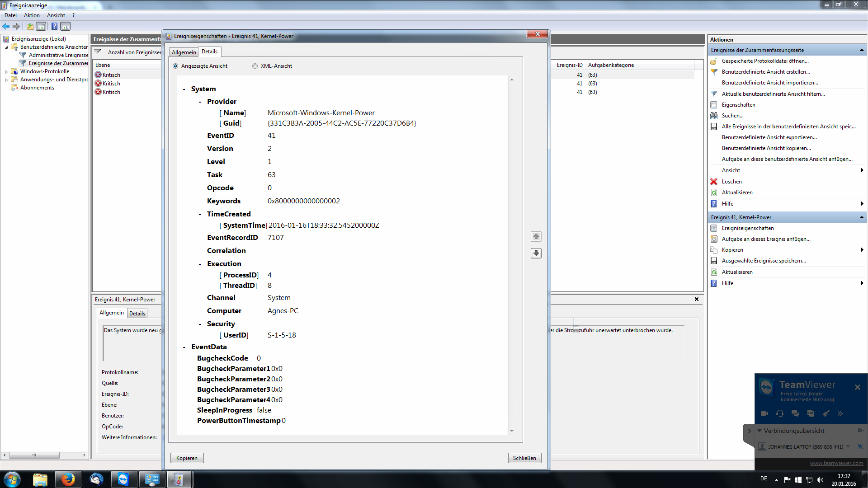
Task: Click the Kopieren button in dialog
Action: [x=187, y=458]
